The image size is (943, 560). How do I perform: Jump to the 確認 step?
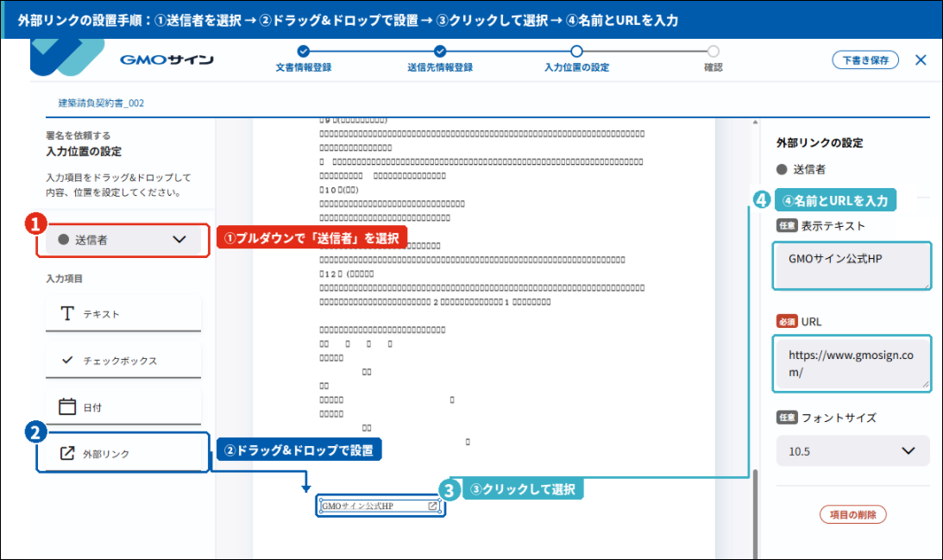point(714,59)
